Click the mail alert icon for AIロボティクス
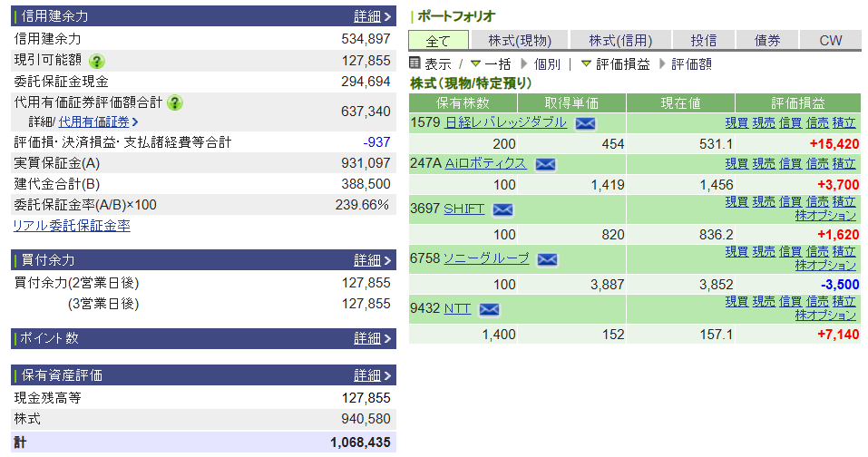 545,164
